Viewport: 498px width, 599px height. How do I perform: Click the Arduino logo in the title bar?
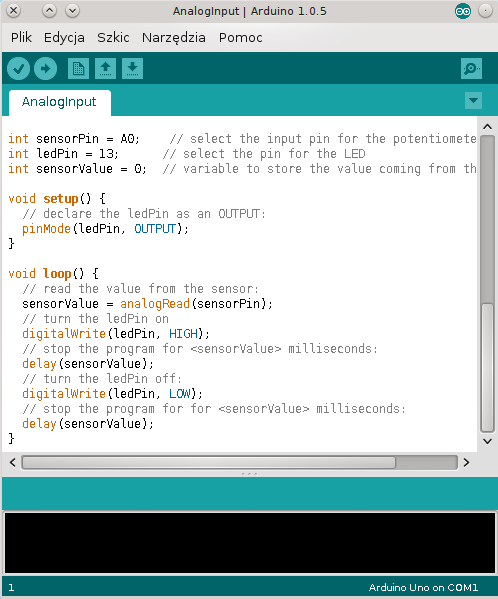[x=462, y=11]
